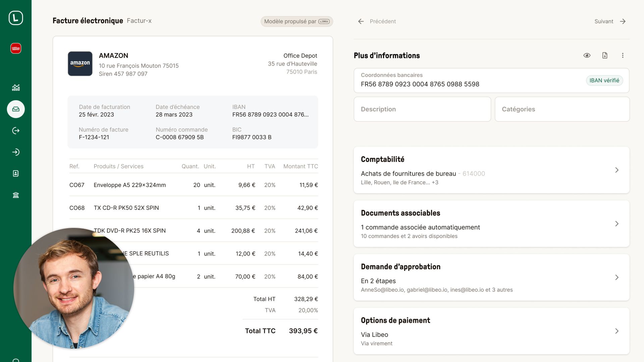Click the Amazon supplier logo thumbnail
The height and width of the screenshot is (362, 644).
tap(80, 64)
